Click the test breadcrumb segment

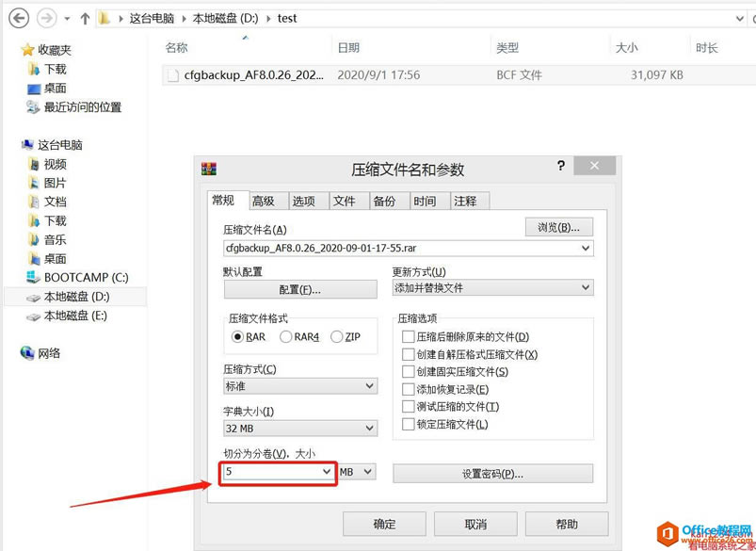[287, 19]
